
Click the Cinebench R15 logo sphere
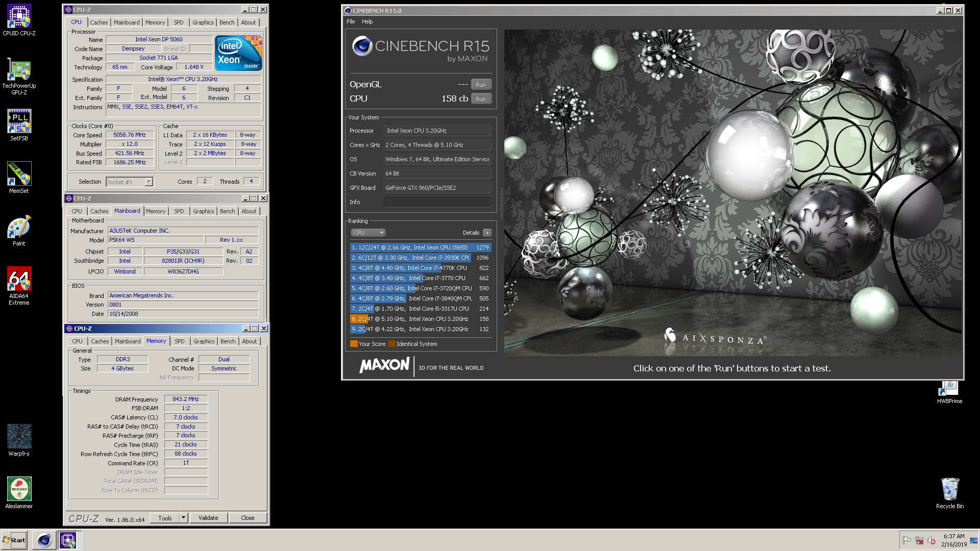pos(362,46)
